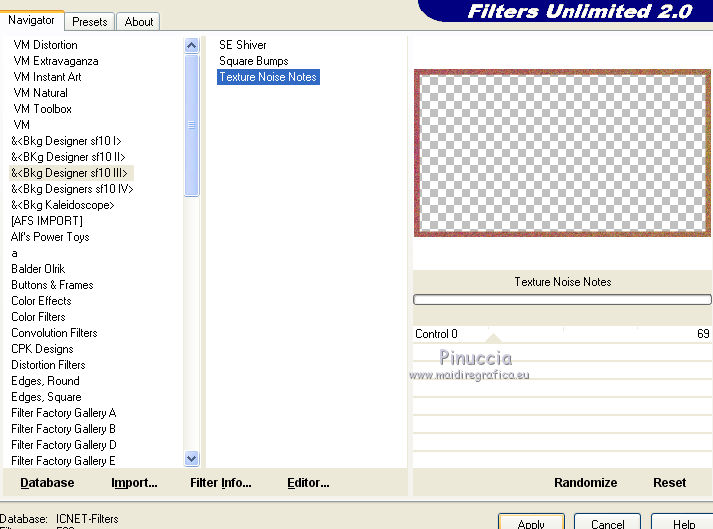Open the About tab
This screenshot has height=529, width=713.
139,22
